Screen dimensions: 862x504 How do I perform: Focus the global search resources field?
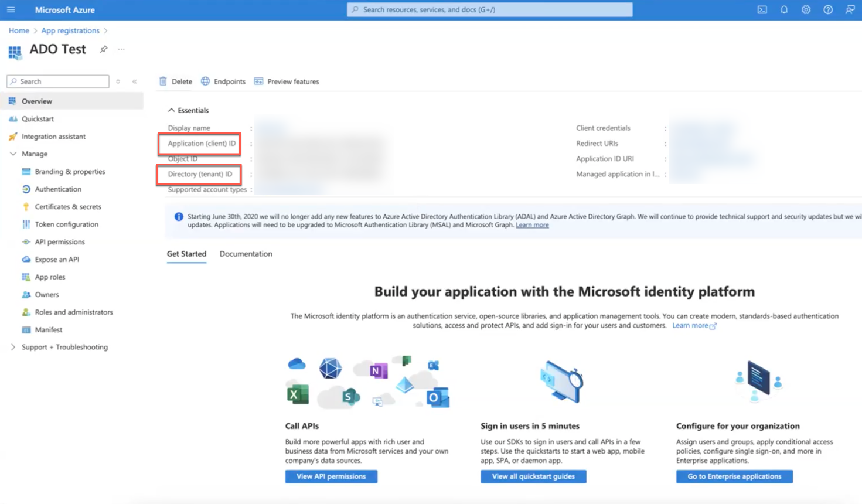click(x=490, y=9)
